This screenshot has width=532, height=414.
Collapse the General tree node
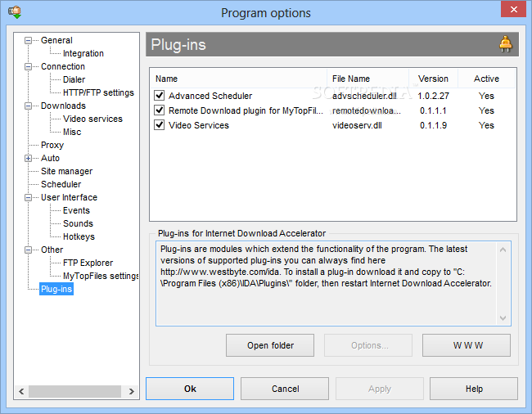coord(28,40)
